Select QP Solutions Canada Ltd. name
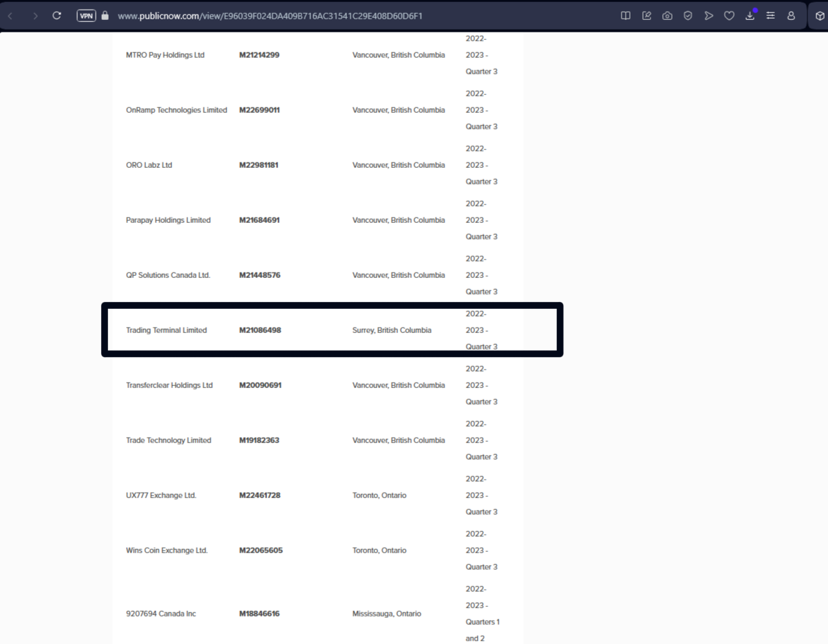Image resolution: width=828 pixels, height=644 pixels. tap(168, 275)
